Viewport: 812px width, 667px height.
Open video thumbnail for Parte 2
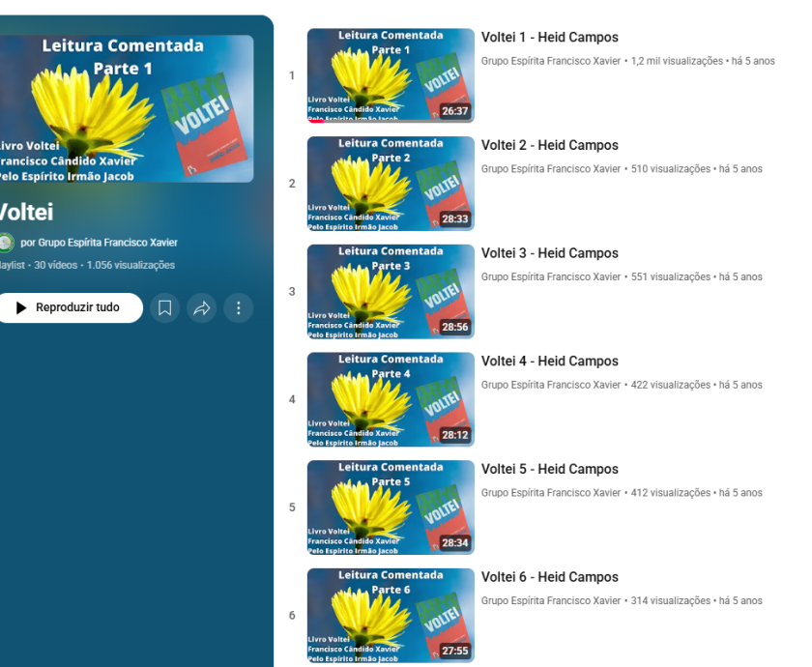tap(391, 184)
